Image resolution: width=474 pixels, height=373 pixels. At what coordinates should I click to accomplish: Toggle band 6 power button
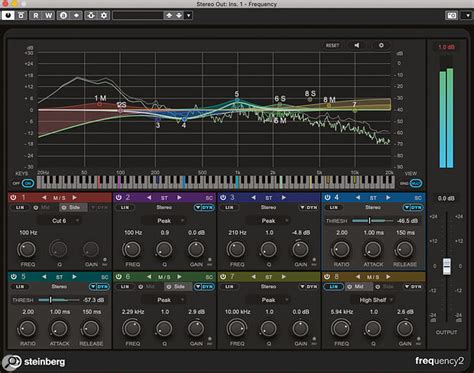[118, 277]
